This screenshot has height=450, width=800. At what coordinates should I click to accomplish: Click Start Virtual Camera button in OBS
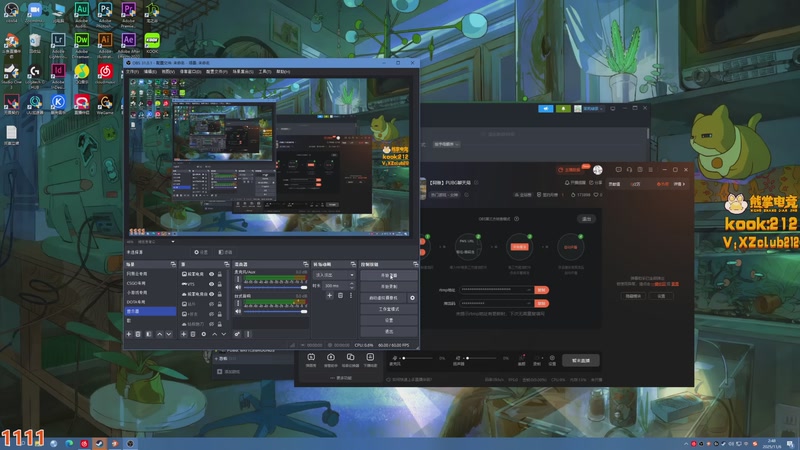click(x=384, y=298)
